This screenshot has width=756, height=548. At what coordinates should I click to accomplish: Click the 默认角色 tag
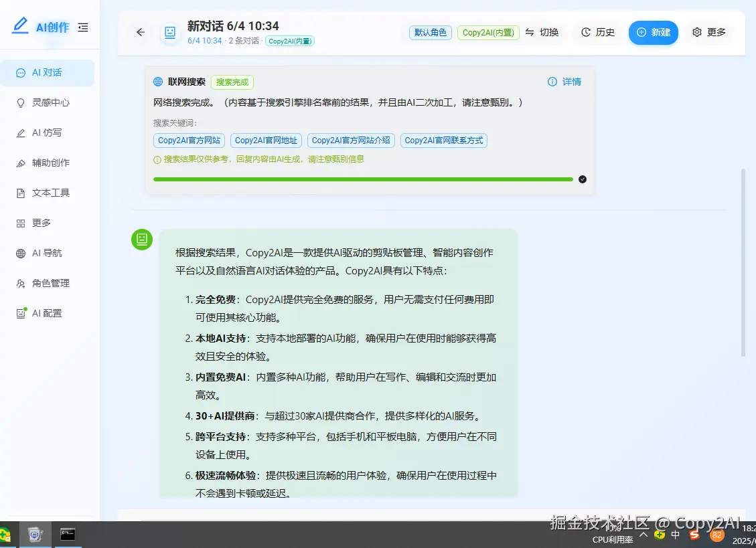[430, 32]
